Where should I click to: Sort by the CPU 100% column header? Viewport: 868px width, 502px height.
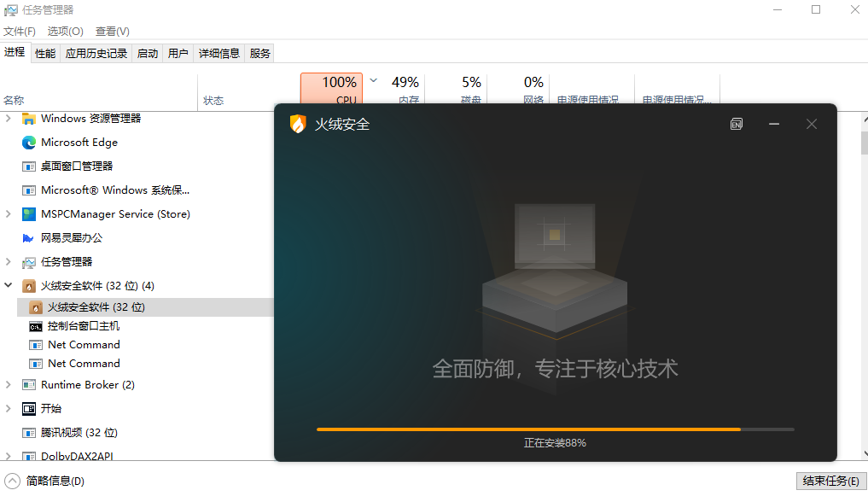(332, 89)
